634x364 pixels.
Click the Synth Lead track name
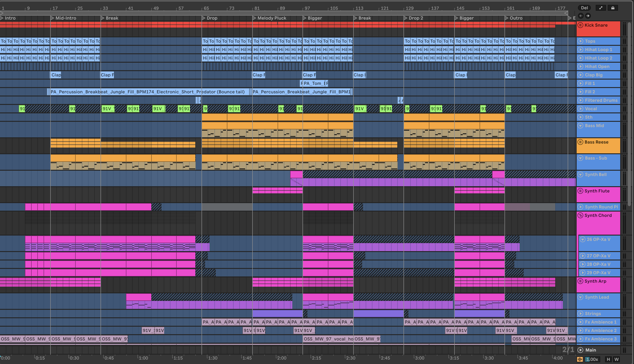pyautogui.click(x=597, y=297)
